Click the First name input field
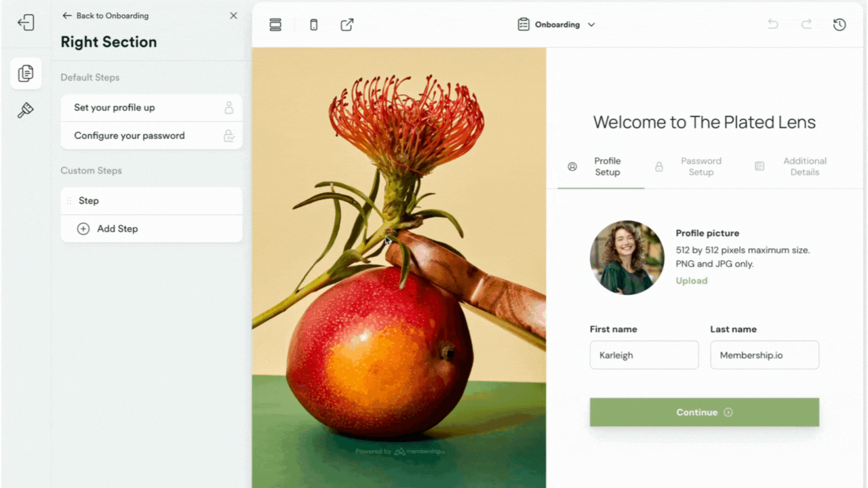The width and height of the screenshot is (868, 488). click(x=644, y=355)
